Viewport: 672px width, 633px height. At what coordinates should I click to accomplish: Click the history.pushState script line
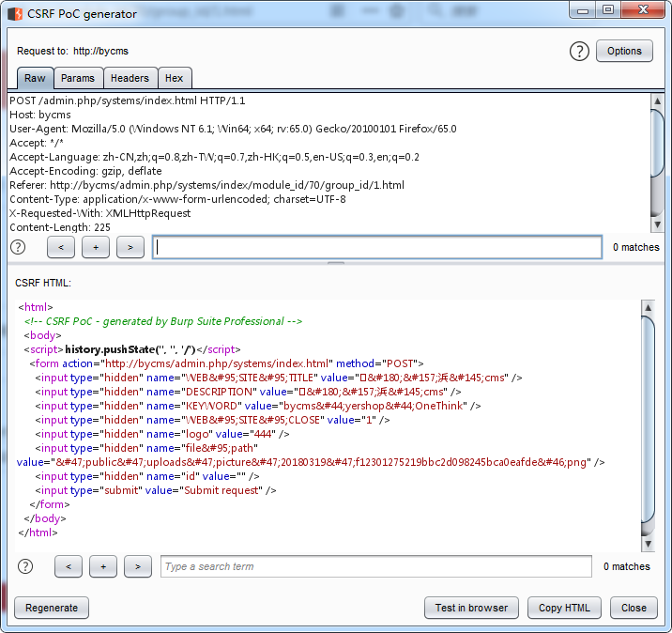tap(132, 349)
